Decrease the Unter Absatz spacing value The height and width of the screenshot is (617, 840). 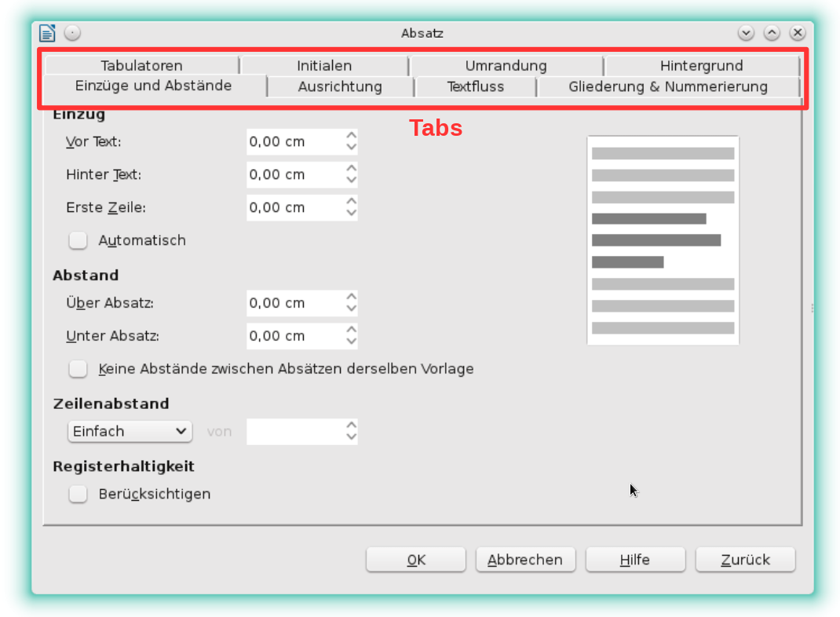coord(351,342)
